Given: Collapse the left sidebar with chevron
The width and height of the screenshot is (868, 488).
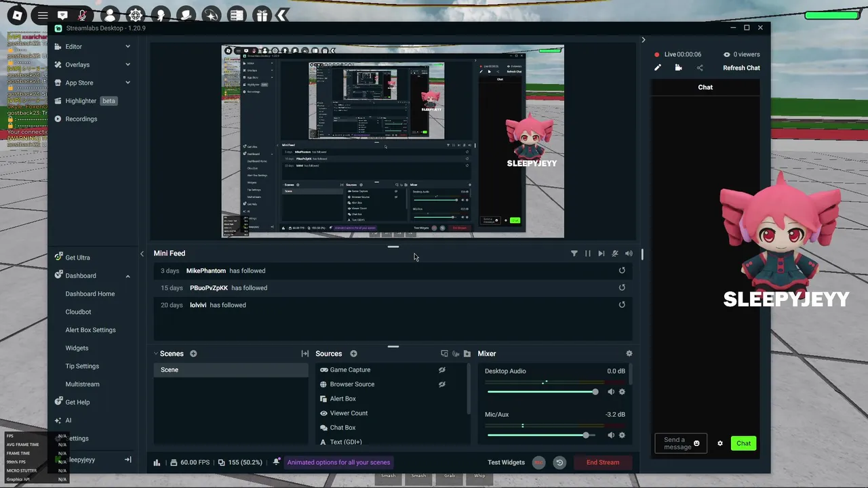Looking at the screenshot, I should tap(142, 253).
